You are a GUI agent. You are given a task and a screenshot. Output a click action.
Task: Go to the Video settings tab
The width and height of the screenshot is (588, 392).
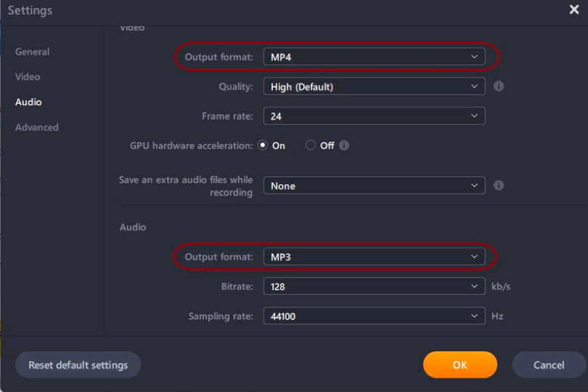(x=28, y=77)
